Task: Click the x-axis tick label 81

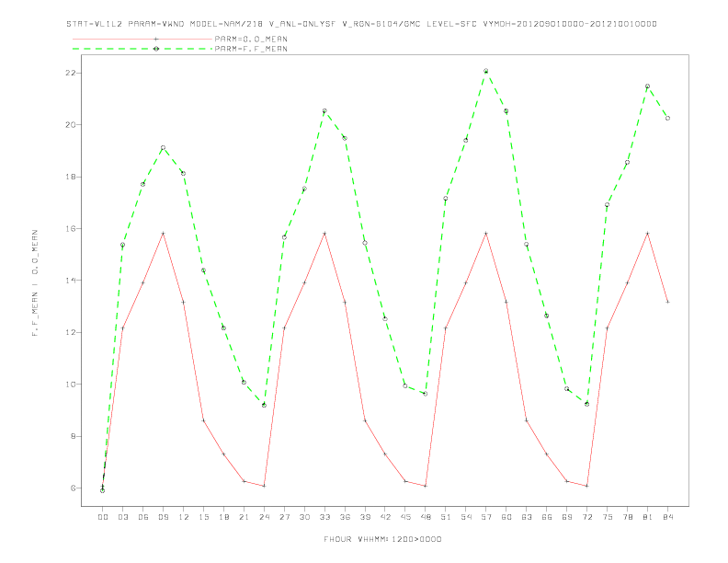Action: tap(648, 517)
